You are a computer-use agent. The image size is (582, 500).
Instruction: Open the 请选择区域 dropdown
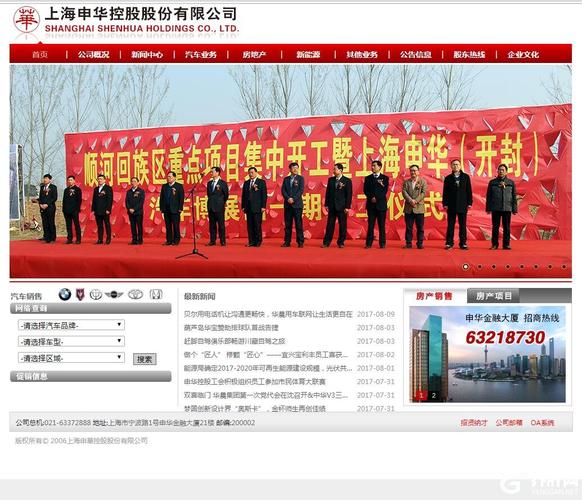tap(71, 358)
